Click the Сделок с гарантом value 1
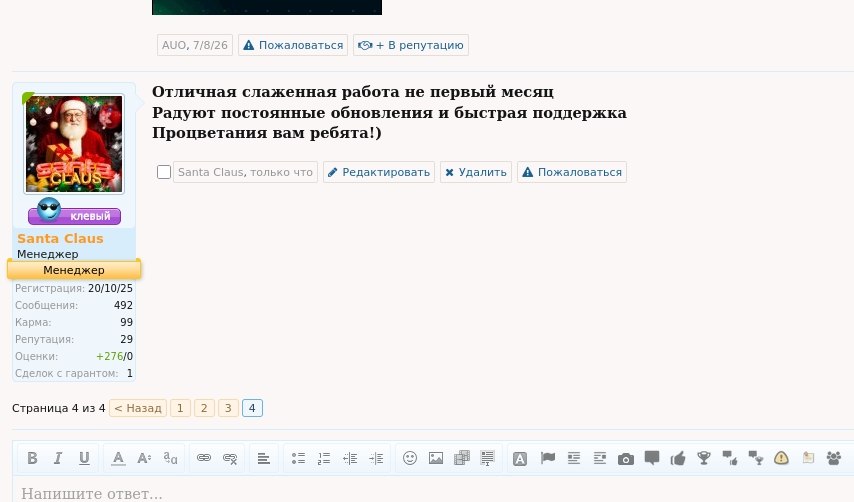 click(130, 373)
